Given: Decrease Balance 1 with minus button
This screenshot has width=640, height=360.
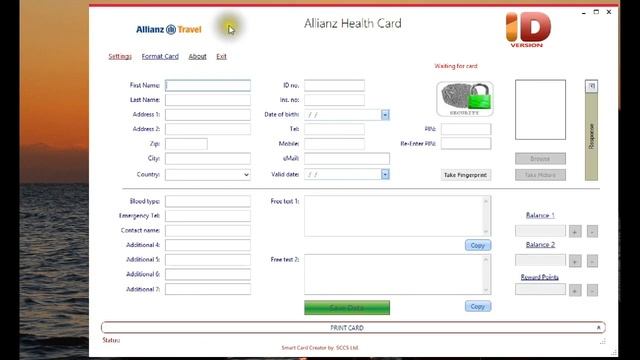Looking at the screenshot, I should pos(592,231).
